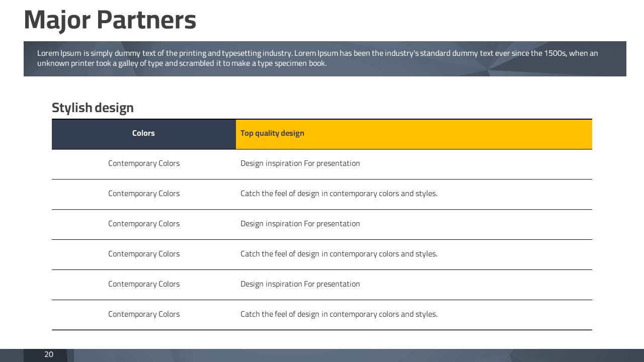Select fourth row Contemporary Colors cell
The height and width of the screenshot is (362, 644).
[x=144, y=255]
